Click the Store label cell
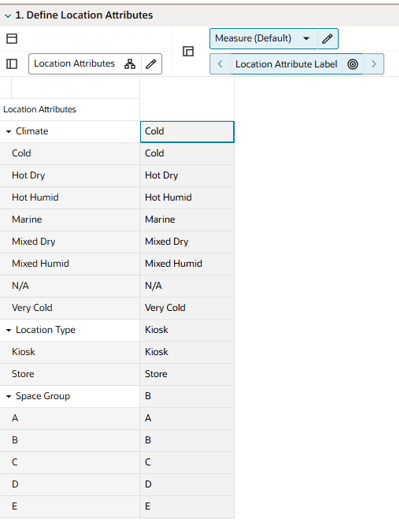Screen dimensions: 399x520 click(187, 374)
